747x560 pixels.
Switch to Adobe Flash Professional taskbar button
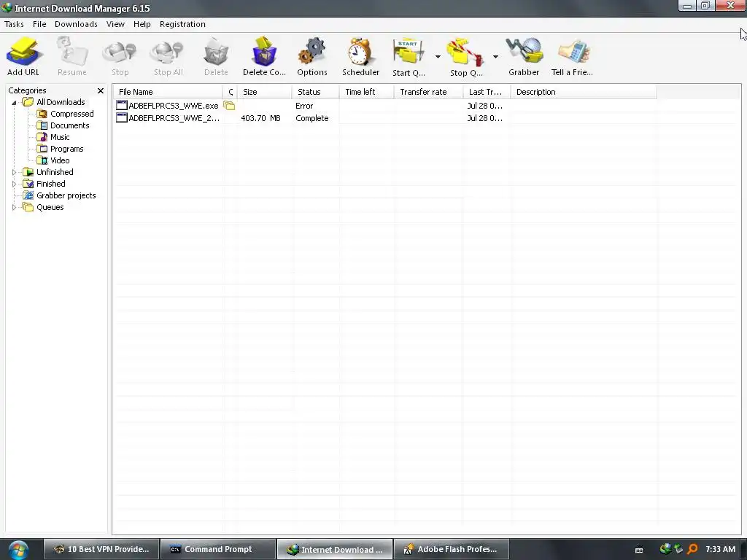452,549
